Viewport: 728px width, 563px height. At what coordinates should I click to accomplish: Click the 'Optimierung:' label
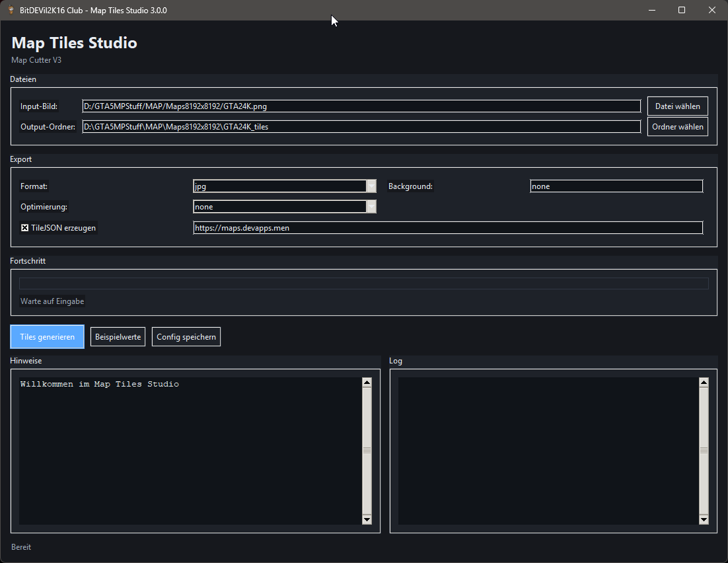tap(44, 207)
